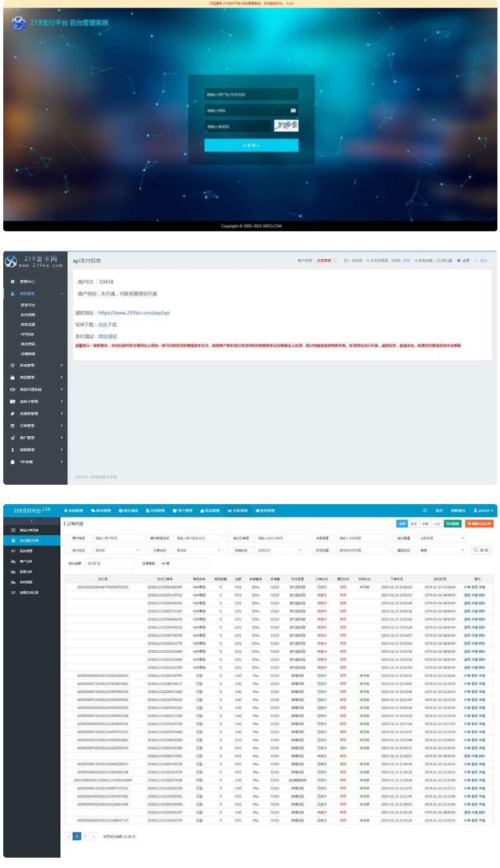Click the blue login submit button
The height and width of the screenshot is (868, 500).
point(251,145)
